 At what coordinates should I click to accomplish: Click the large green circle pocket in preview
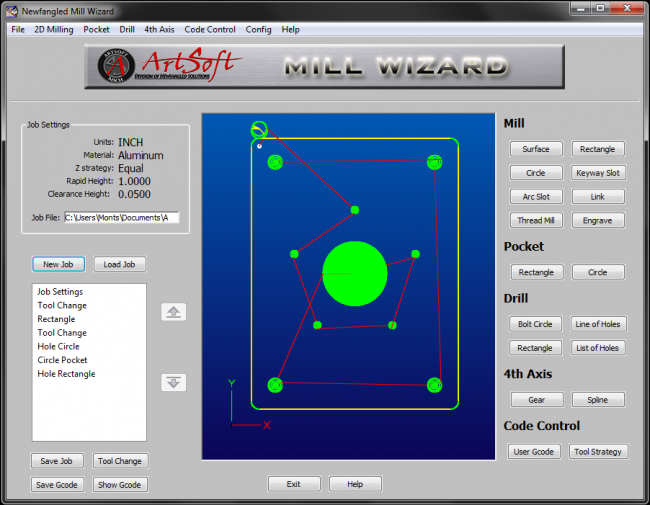pos(355,274)
